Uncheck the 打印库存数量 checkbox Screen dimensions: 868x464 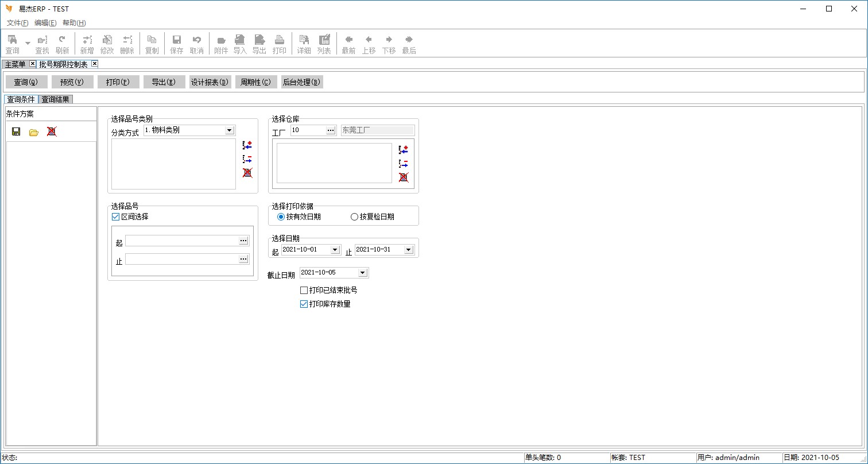pyautogui.click(x=304, y=304)
